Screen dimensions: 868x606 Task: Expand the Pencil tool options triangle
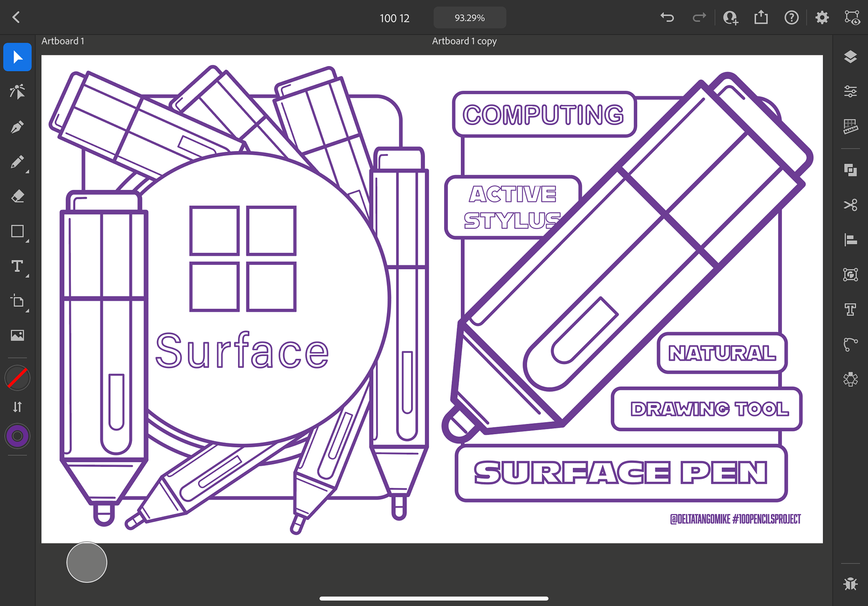[x=27, y=172]
